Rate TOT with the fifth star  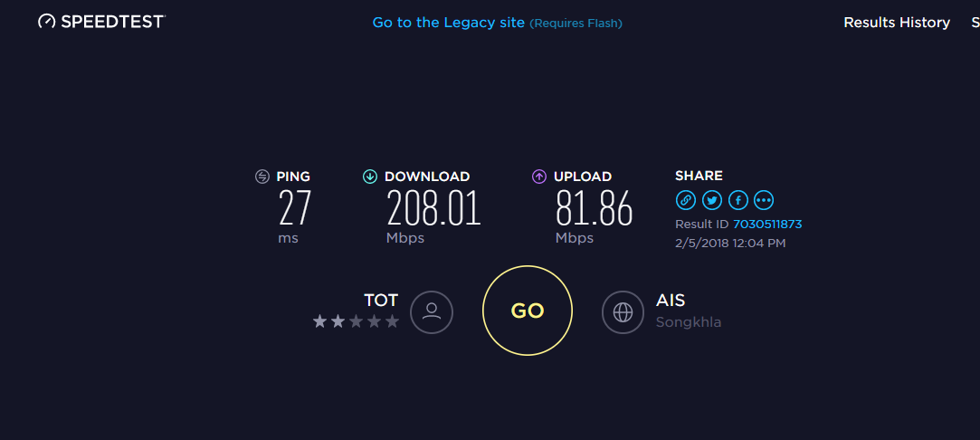point(392,321)
